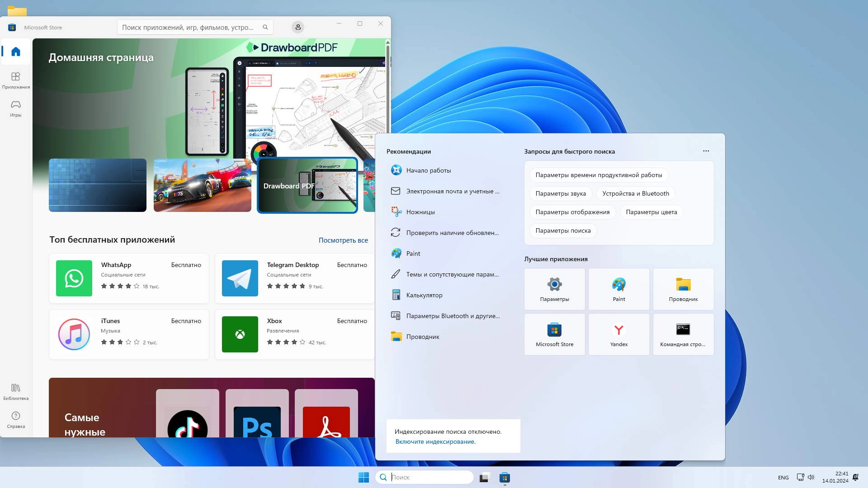The height and width of the screenshot is (488, 868).
Task: Go to Приложения section in Store sidebar
Action: point(16,80)
